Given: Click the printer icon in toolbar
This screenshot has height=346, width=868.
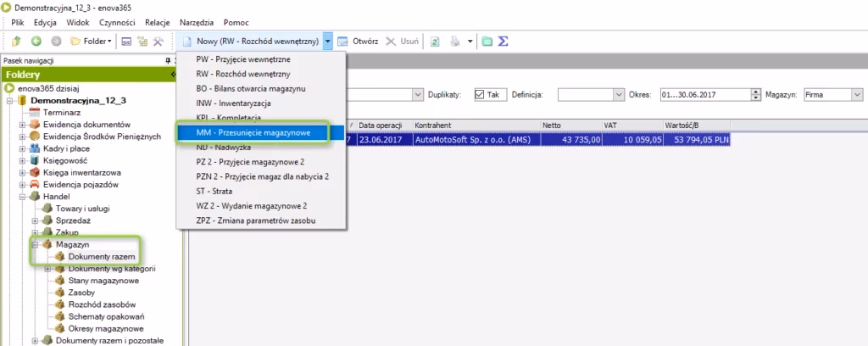Looking at the screenshot, I should pos(455,41).
